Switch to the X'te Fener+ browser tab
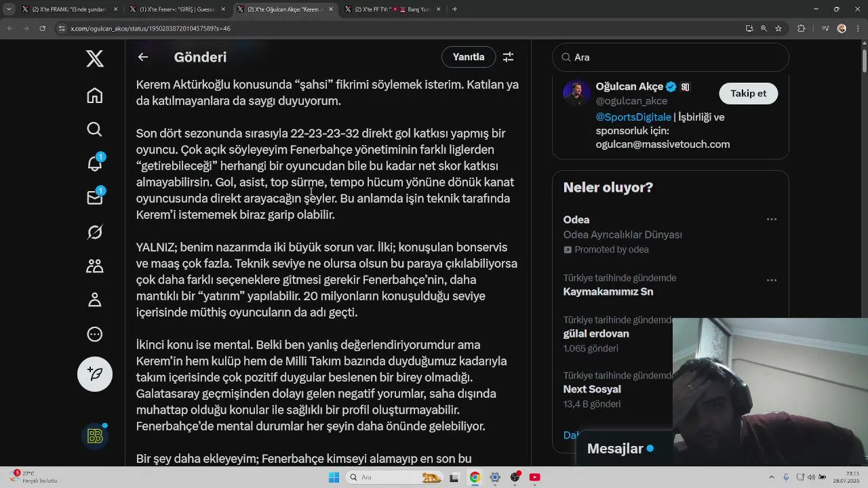 [176, 9]
